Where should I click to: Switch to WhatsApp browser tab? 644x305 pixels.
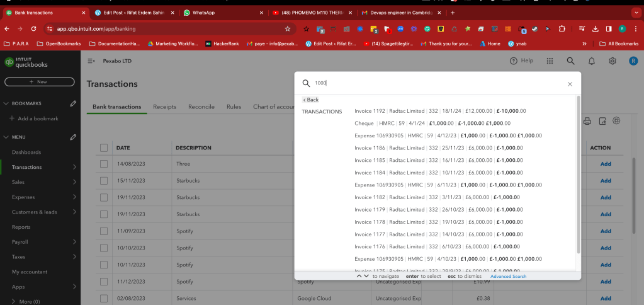click(224, 13)
